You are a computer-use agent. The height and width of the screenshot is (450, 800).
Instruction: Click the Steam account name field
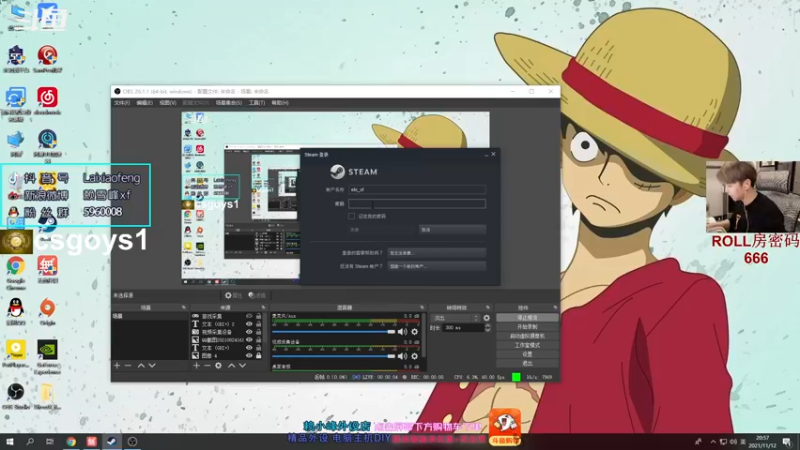417,190
